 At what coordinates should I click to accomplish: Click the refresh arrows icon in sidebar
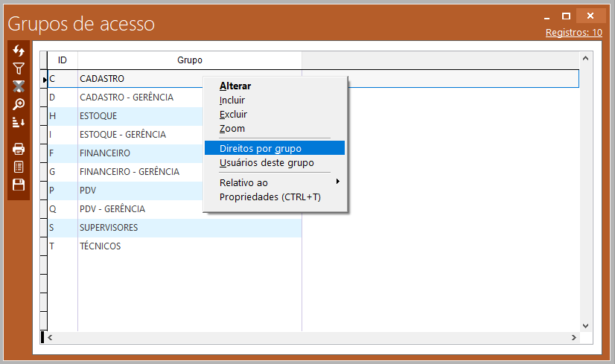[x=19, y=50]
